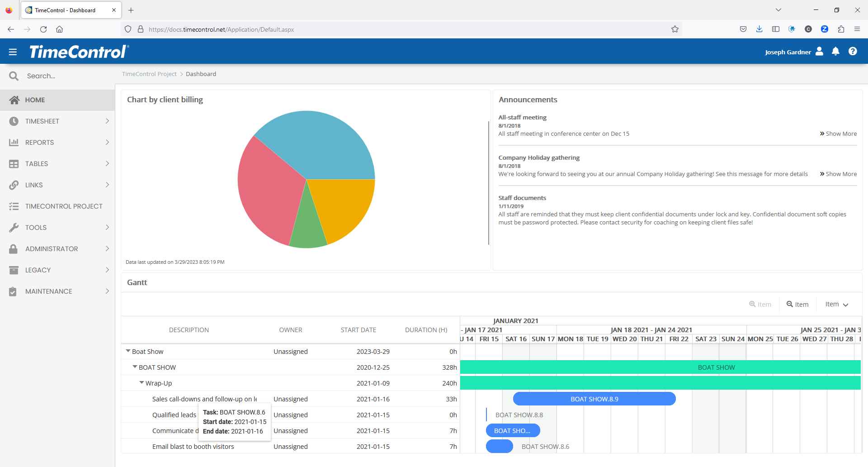Click the Gantt zoom out button
The image size is (868, 467).
(797, 305)
